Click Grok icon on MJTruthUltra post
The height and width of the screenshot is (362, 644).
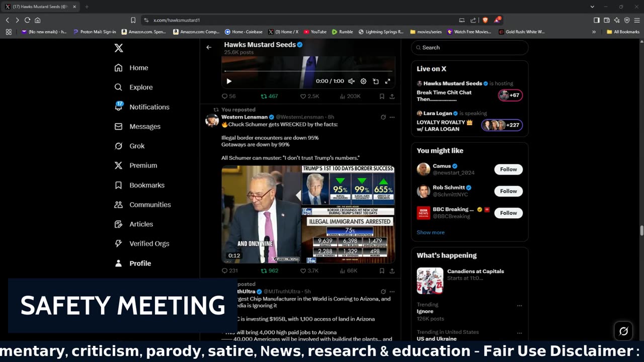tap(383, 292)
